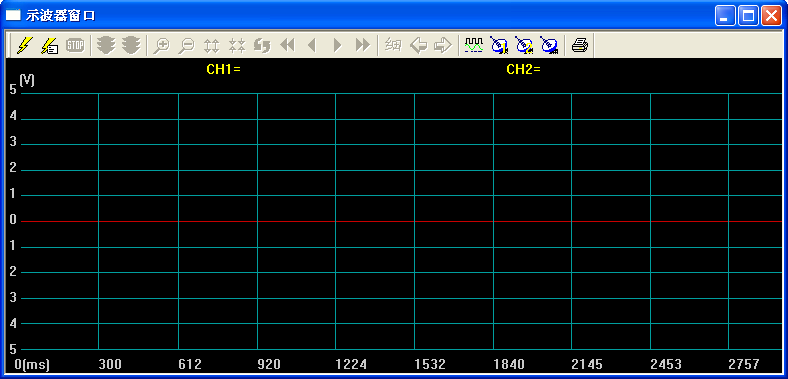Click the STOP sign button
The image size is (788, 379).
tap(75, 46)
